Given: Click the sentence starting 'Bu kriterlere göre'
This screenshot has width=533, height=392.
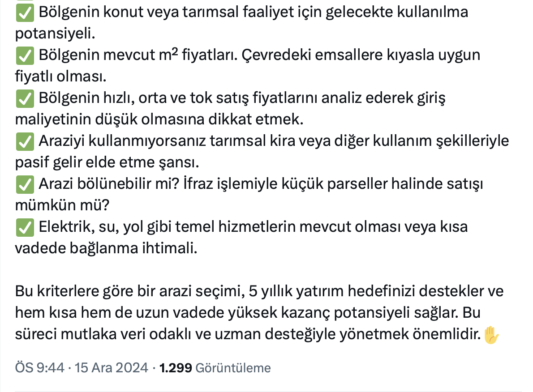Looking at the screenshot, I should pos(259,291).
